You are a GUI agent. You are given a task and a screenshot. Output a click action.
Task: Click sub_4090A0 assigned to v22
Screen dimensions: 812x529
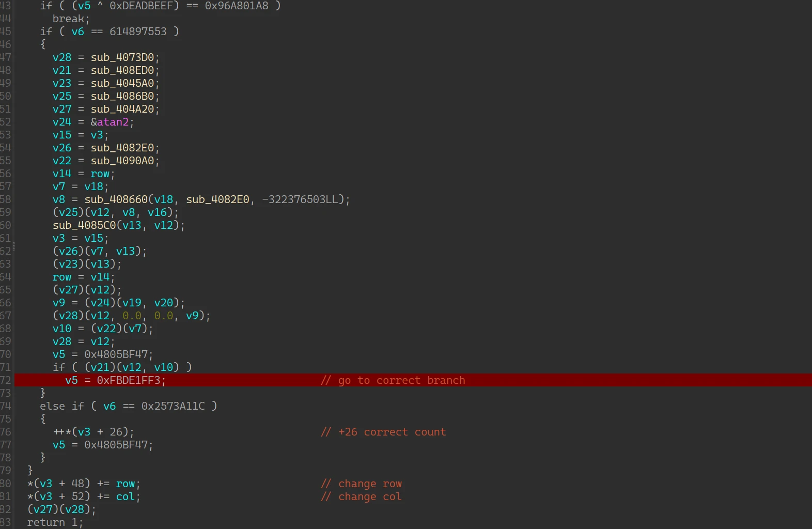pyautogui.click(x=122, y=161)
